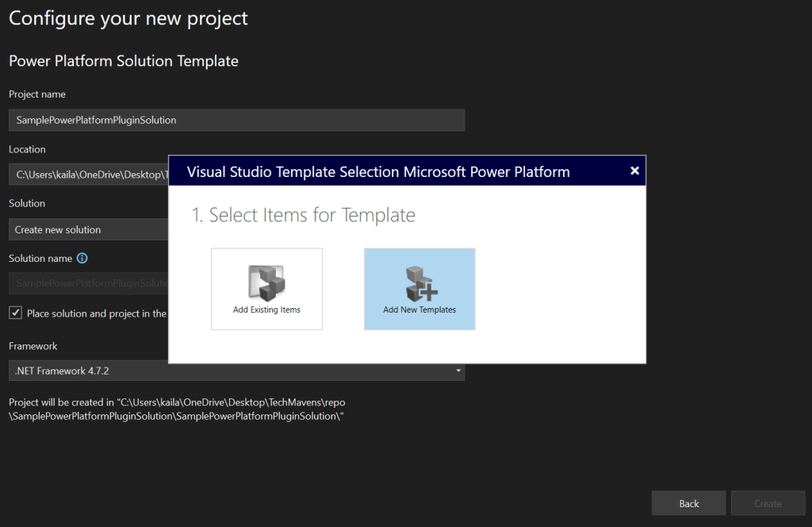
Task: Click the '1. Select Items for Template' heading
Action: [304, 215]
